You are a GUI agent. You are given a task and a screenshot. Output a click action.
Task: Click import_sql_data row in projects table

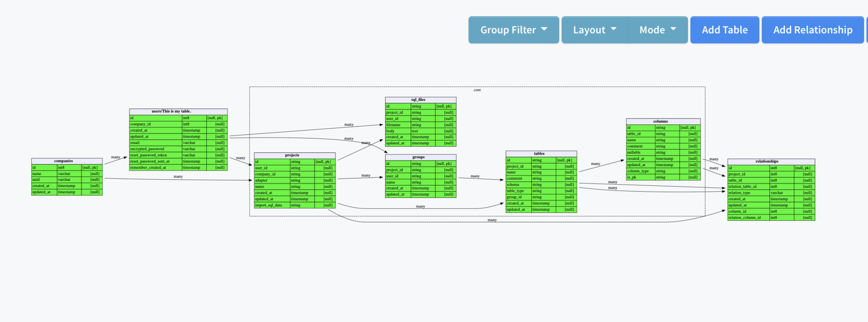click(295, 205)
